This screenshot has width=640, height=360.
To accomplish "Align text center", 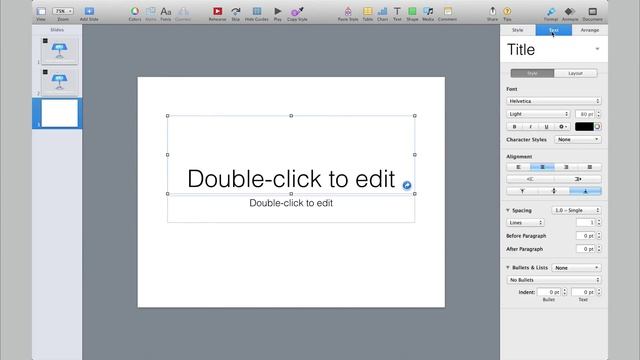I will click(x=542, y=167).
